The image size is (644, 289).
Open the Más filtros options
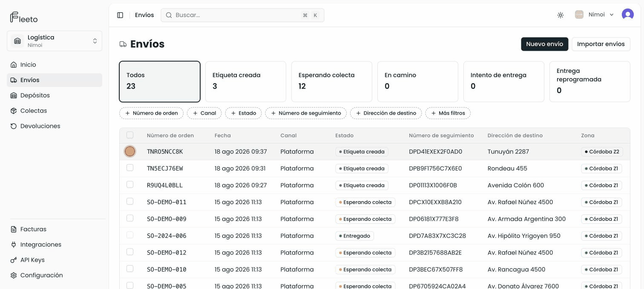tap(448, 113)
